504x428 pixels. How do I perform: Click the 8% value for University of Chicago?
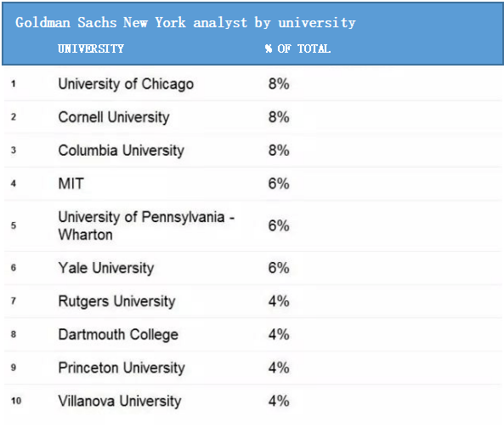pyautogui.click(x=279, y=84)
